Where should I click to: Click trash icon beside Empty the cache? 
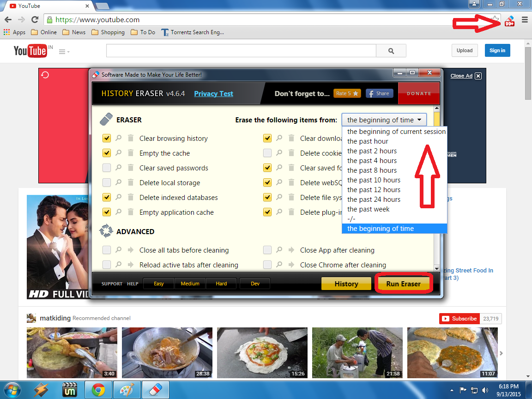131,153
